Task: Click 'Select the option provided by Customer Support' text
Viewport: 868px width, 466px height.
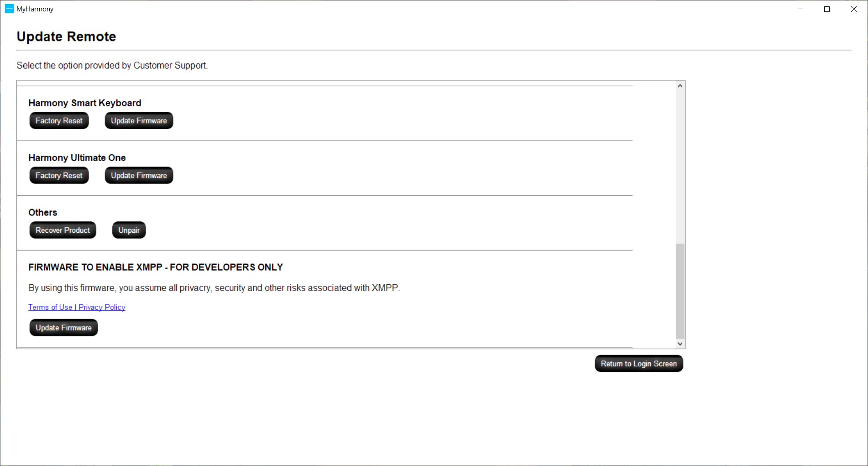Action: pos(112,65)
